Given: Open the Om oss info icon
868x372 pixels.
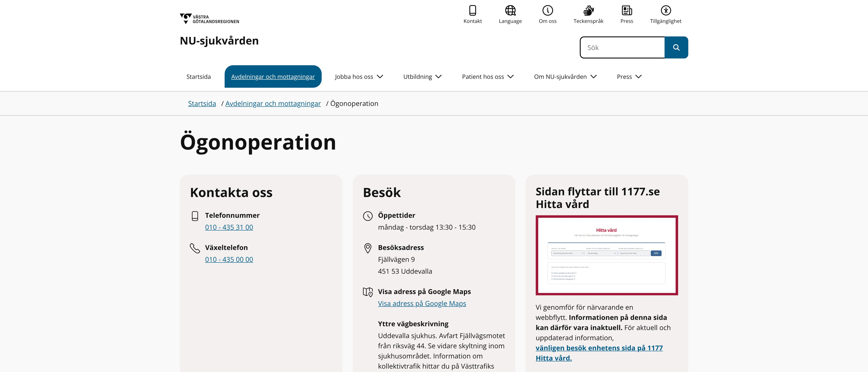Looking at the screenshot, I should tap(548, 10).
